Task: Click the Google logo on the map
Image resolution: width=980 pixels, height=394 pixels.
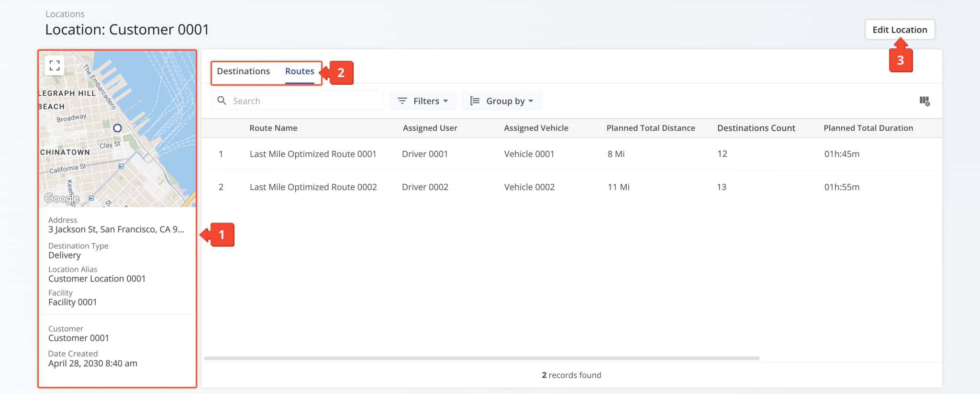Action: tap(62, 198)
